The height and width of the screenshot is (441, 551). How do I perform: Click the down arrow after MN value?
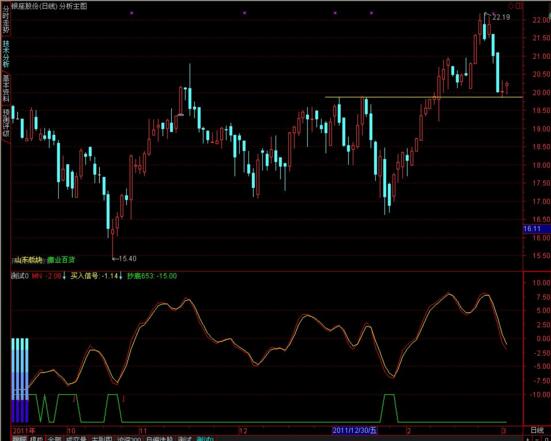[64, 276]
